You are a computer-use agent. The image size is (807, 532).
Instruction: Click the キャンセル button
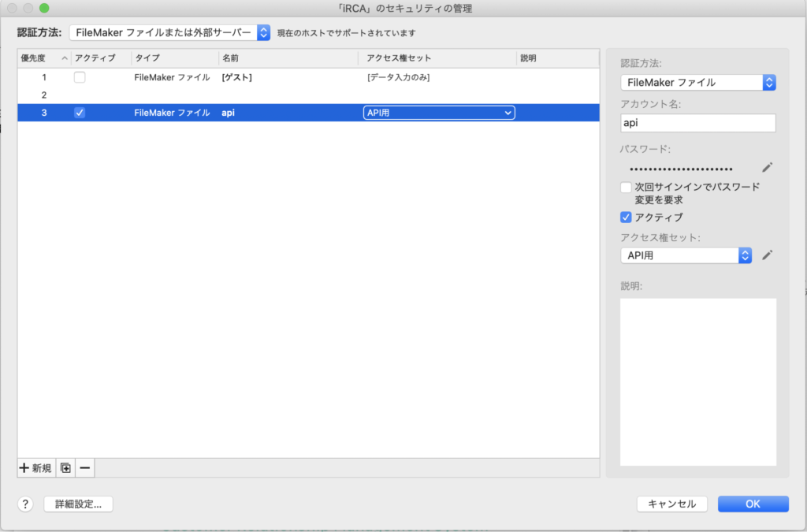click(x=671, y=504)
